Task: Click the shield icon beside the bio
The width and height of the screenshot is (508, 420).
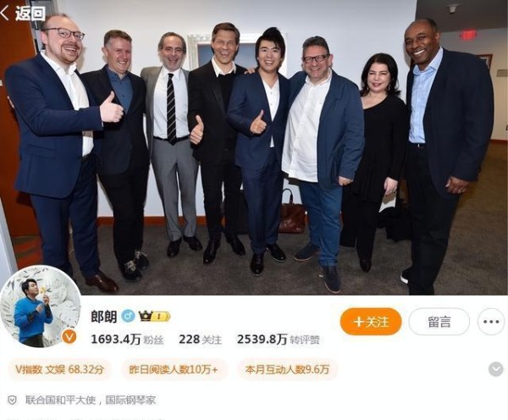Action: tap(12, 401)
